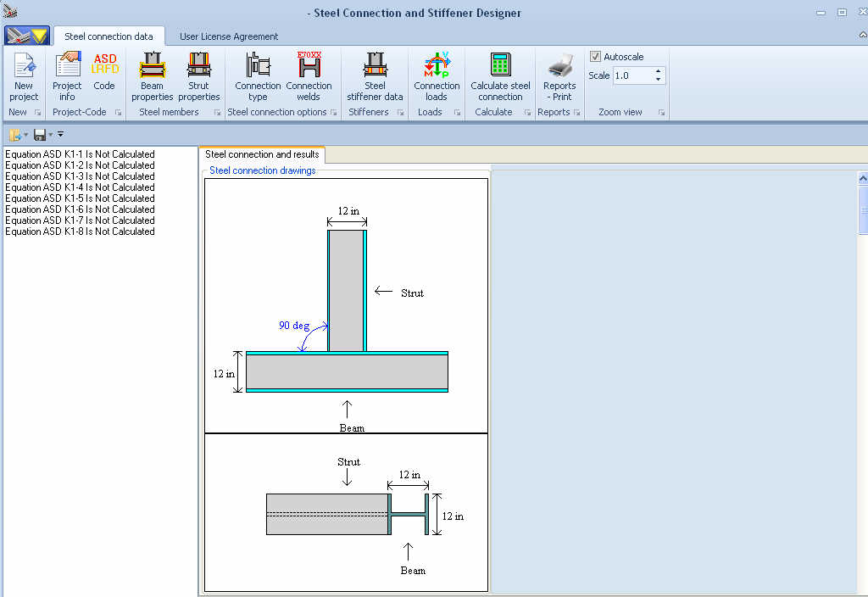Viewport: 868px width, 597px height.
Task: Expand Steel connection options group launcher
Action: [334, 113]
